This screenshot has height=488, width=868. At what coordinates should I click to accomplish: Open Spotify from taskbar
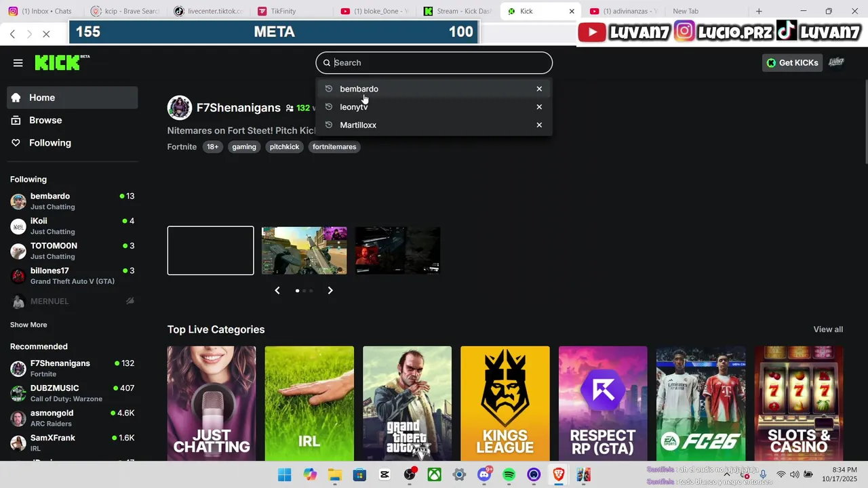coord(509,474)
